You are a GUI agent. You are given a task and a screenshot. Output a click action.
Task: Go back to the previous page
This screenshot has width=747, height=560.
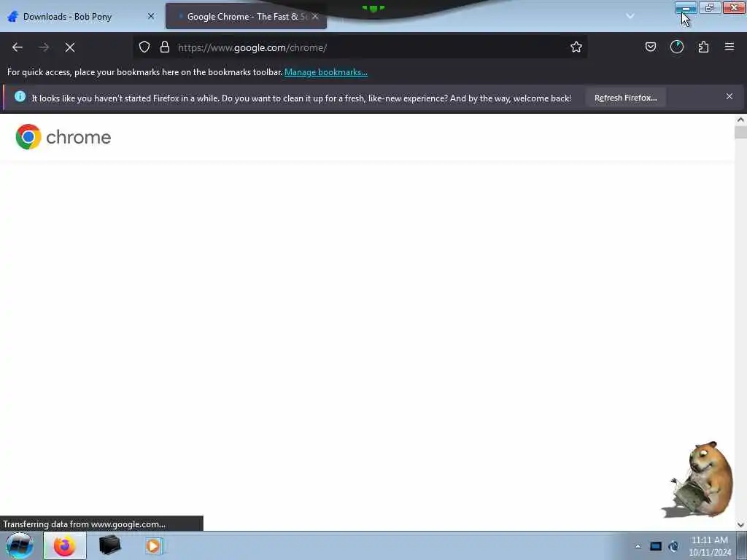pos(18,47)
